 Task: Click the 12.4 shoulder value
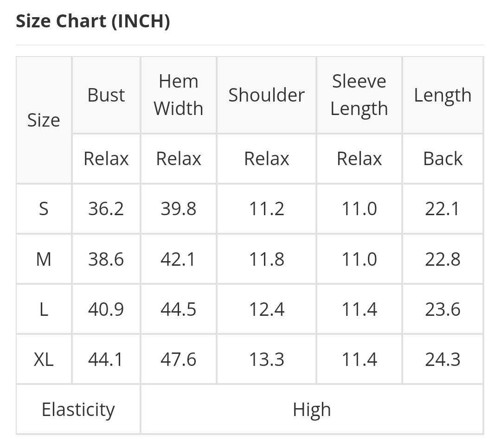266,309
